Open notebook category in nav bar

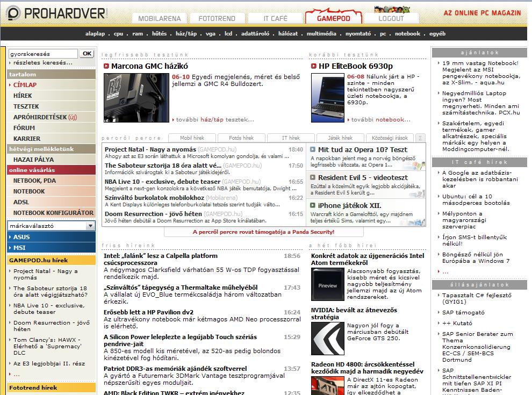[407, 34]
